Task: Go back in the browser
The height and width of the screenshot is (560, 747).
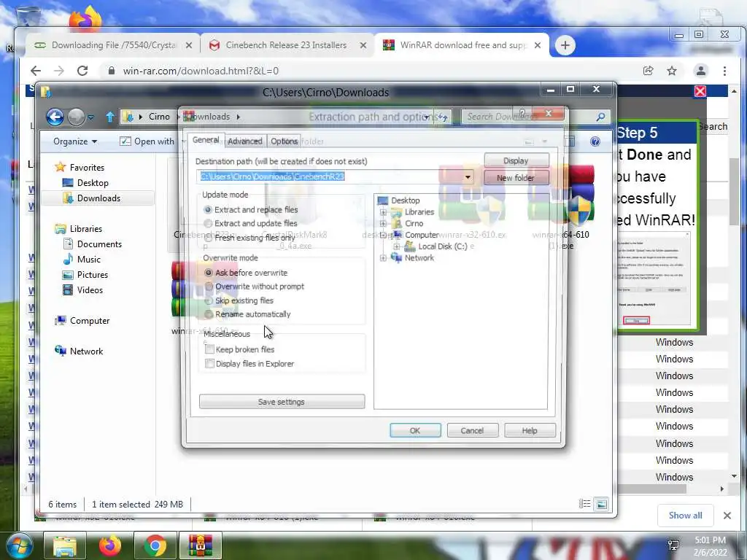Action: click(36, 71)
